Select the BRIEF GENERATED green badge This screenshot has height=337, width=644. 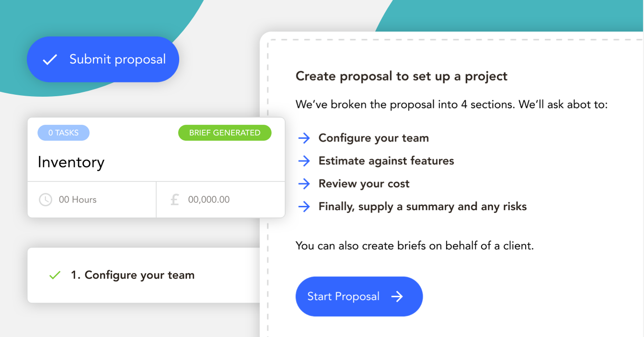tap(225, 133)
